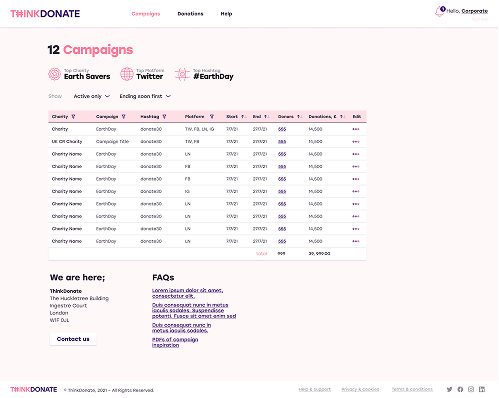Click the Campaign column filter icon
The width and height of the screenshot is (499, 398).
tap(123, 117)
